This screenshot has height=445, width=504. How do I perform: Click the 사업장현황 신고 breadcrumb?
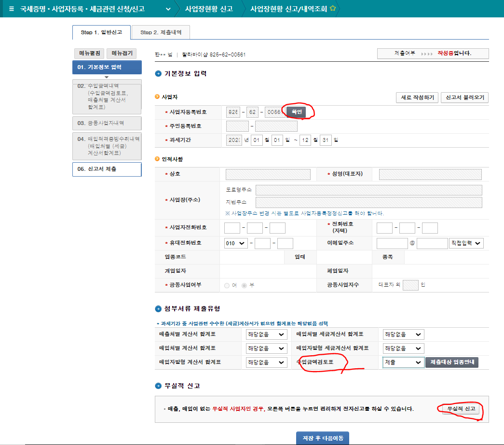pos(209,9)
